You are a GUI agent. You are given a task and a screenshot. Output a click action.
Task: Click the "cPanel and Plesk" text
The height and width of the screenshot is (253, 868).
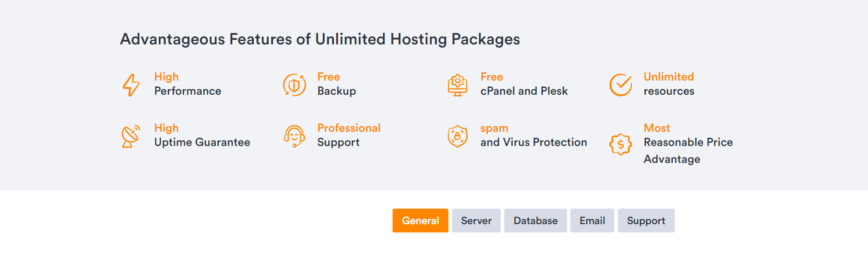pos(524,91)
